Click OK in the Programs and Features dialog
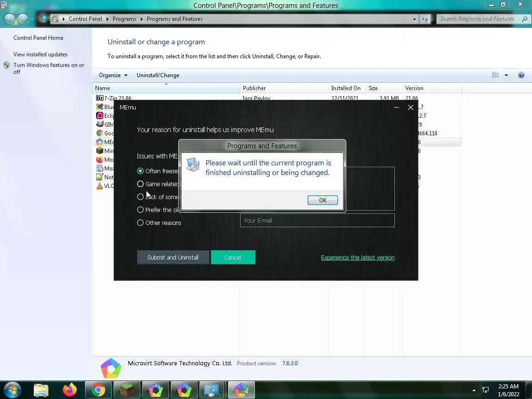532x399 pixels. pyautogui.click(x=322, y=200)
